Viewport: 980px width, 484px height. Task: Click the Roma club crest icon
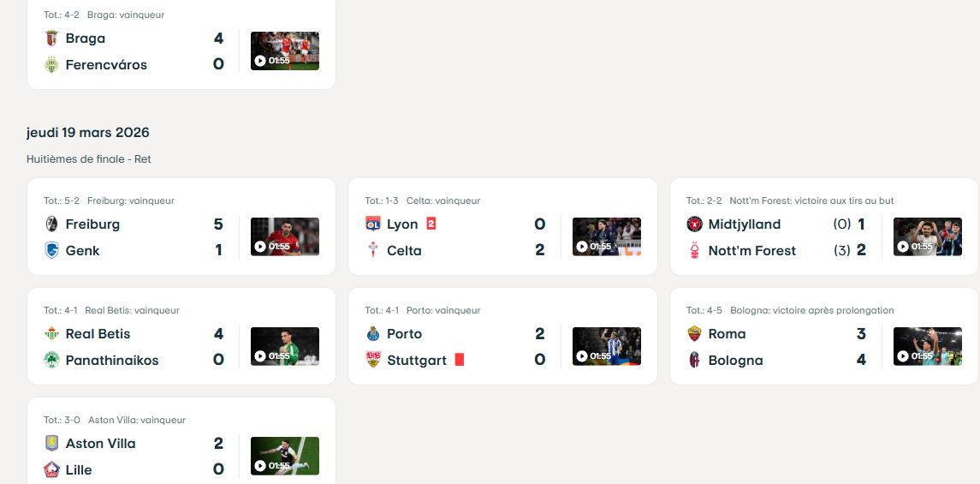point(694,334)
